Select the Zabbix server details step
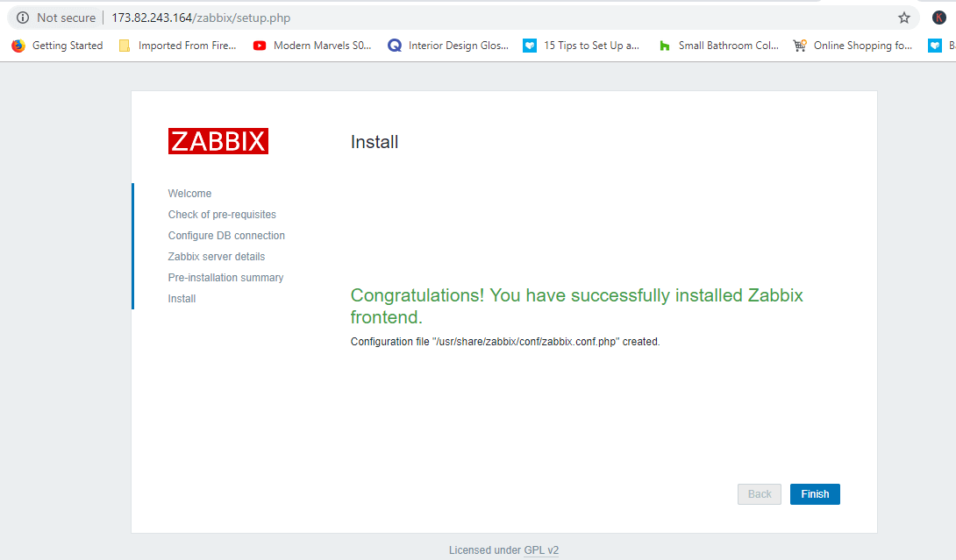956x560 pixels. [x=217, y=257]
